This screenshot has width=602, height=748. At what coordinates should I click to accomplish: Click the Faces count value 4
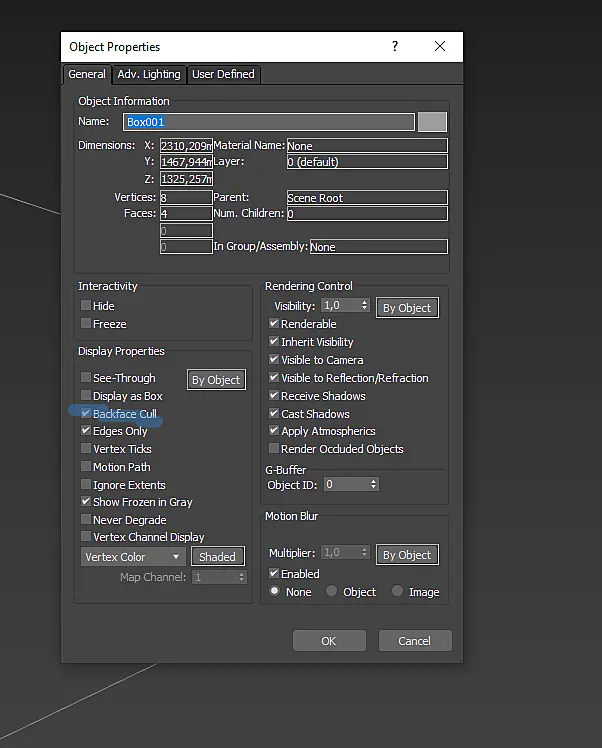186,213
